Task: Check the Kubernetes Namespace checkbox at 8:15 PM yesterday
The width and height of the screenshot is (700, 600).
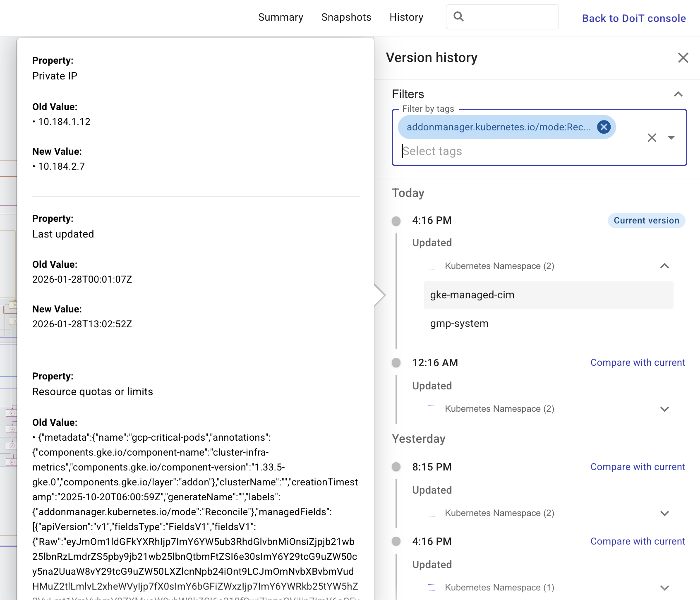Action: click(x=431, y=513)
